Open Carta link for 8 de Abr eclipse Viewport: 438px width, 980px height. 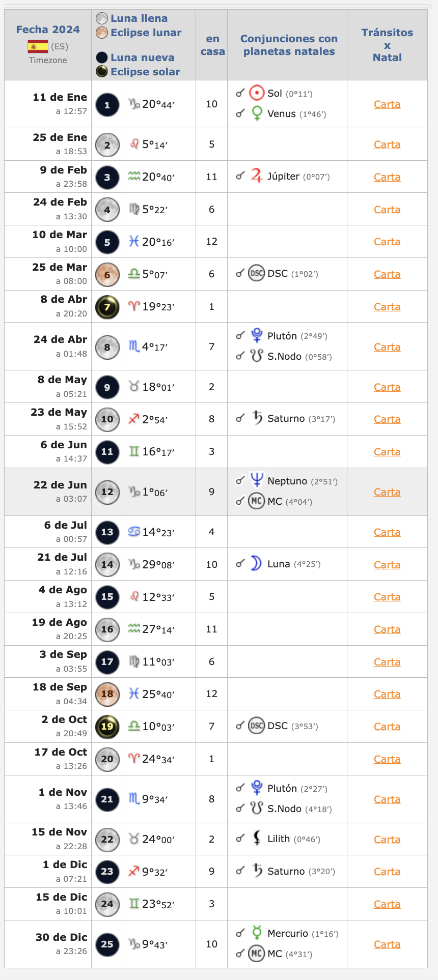(387, 307)
